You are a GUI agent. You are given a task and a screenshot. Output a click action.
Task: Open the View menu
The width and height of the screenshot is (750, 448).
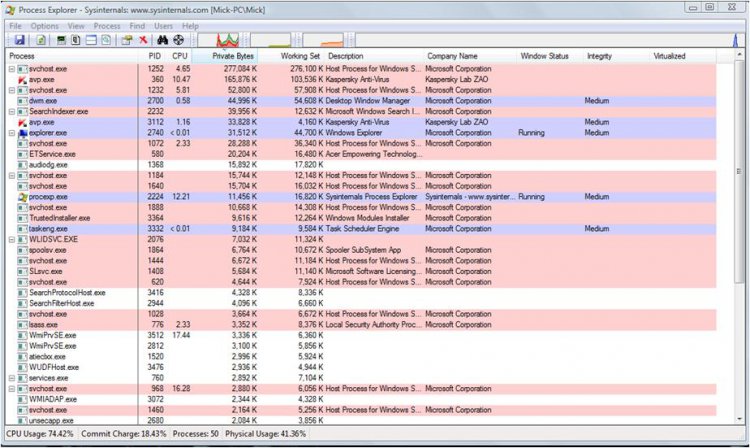[x=76, y=26]
